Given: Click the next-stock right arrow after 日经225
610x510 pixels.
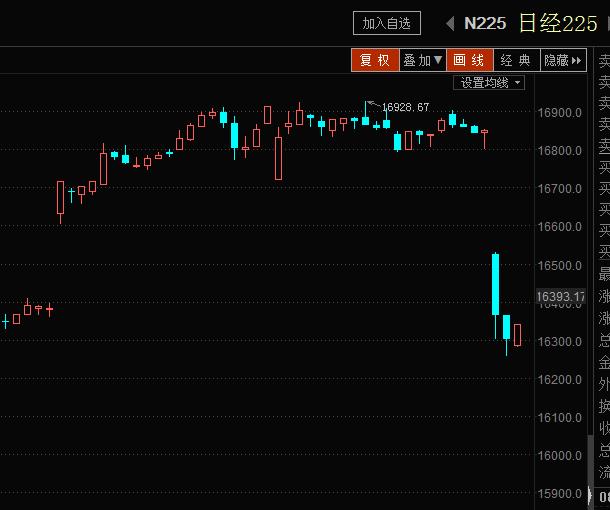Looking at the screenshot, I should click(x=604, y=23).
